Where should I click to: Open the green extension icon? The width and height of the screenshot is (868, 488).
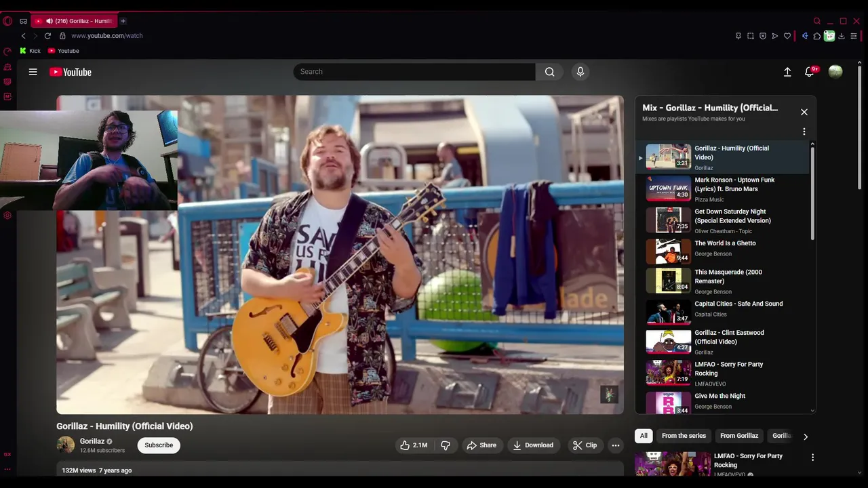(829, 36)
